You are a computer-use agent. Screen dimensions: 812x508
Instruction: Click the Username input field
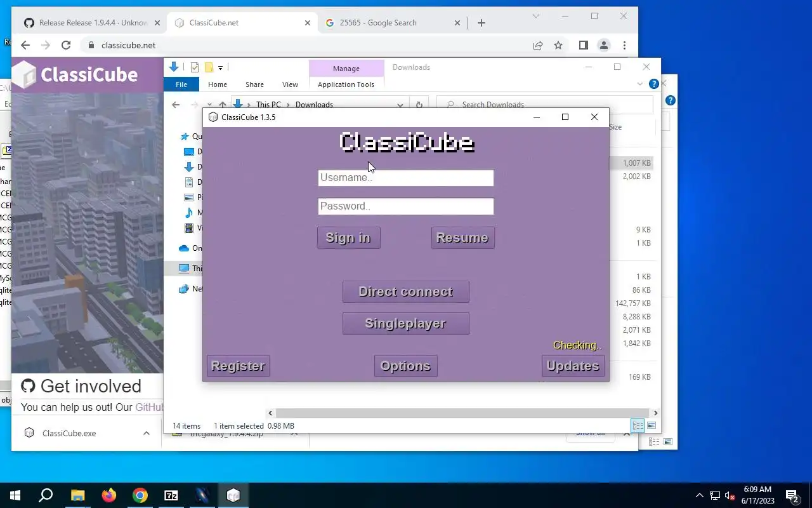pos(405,178)
